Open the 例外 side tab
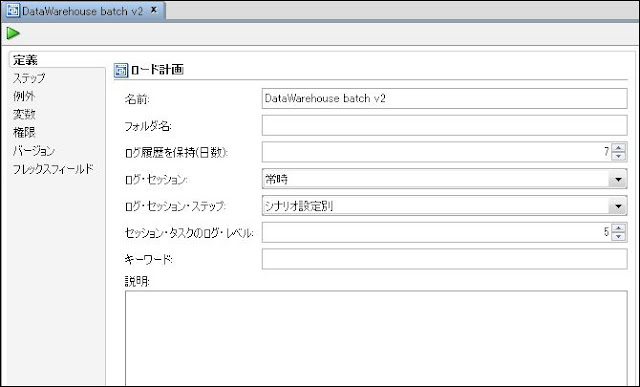The image size is (640, 387). [x=24, y=96]
